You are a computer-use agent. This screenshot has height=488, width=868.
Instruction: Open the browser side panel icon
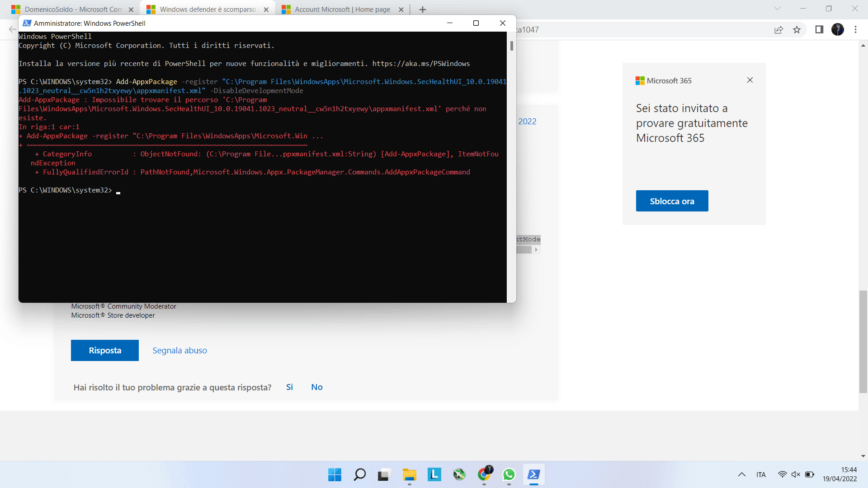[x=819, y=30]
